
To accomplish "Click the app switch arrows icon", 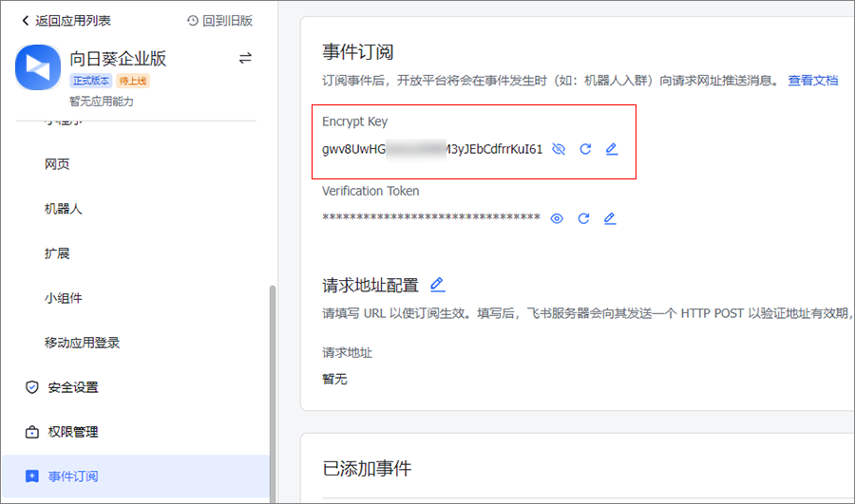I will 245,59.
